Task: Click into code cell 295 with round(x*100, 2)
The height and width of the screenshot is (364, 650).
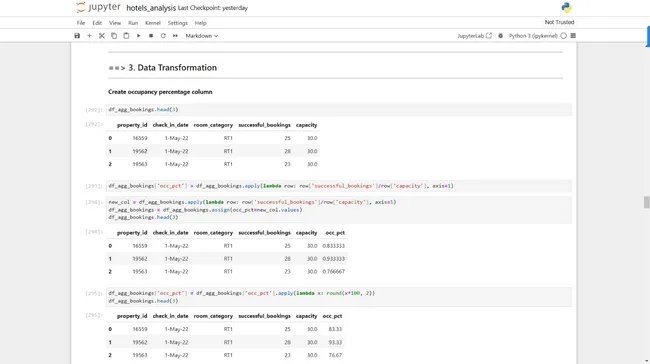Action: (339, 297)
